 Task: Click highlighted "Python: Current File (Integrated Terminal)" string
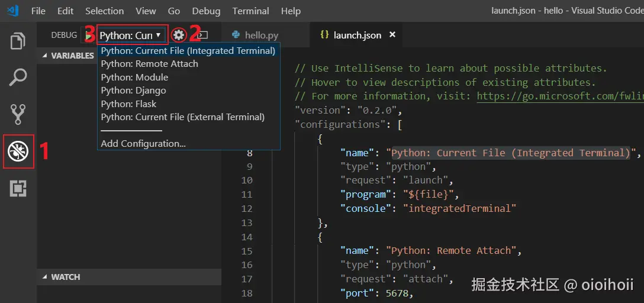(510, 153)
